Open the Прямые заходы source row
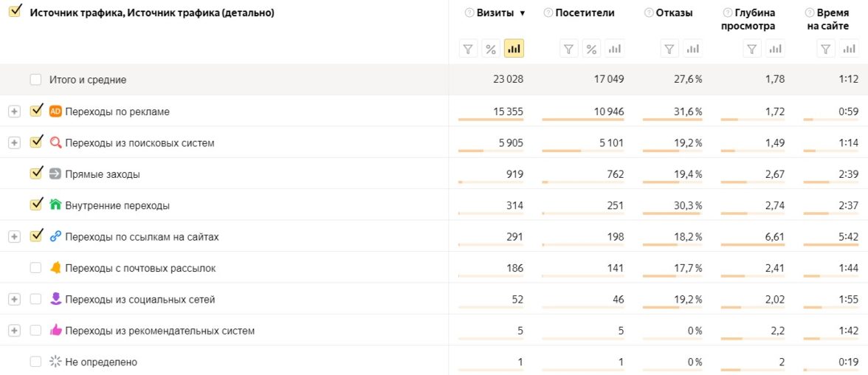The height and width of the screenshot is (375, 868). pyautogui.click(x=102, y=174)
